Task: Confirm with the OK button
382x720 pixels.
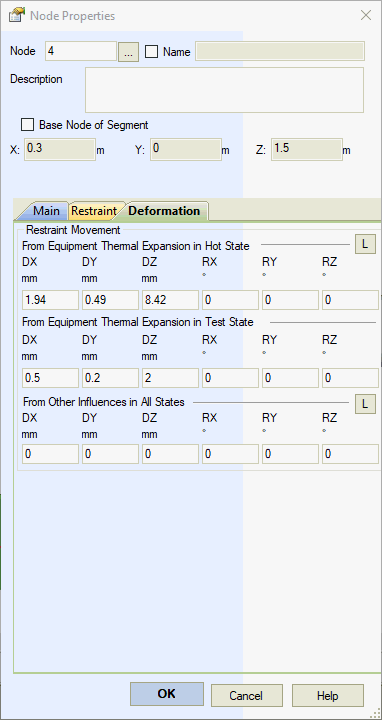Action: 167,693
